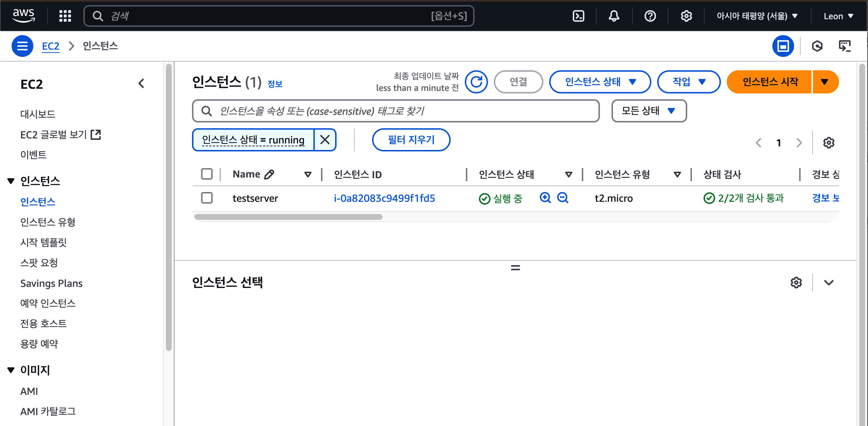Viewport: 868px width, 426px height.
Task: Open the 인스턴스 상태 dropdown button
Action: (x=600, y=82)
